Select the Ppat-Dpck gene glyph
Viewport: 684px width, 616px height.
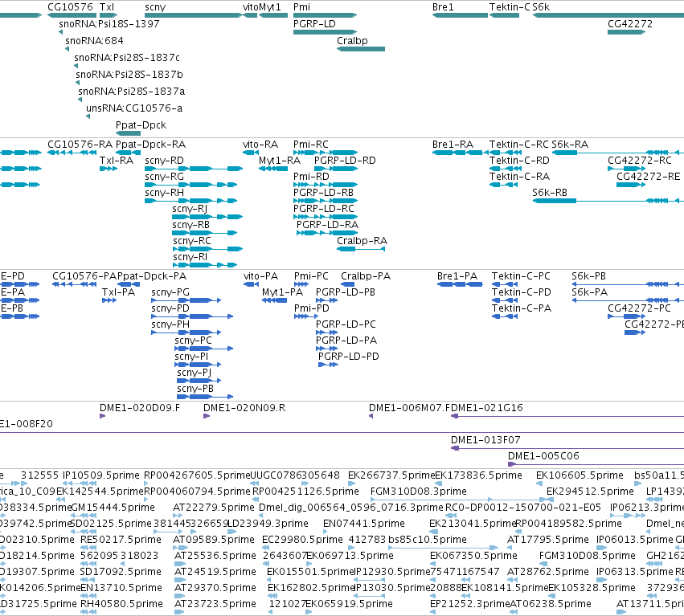pyautogui.click(x=129, y=133)
